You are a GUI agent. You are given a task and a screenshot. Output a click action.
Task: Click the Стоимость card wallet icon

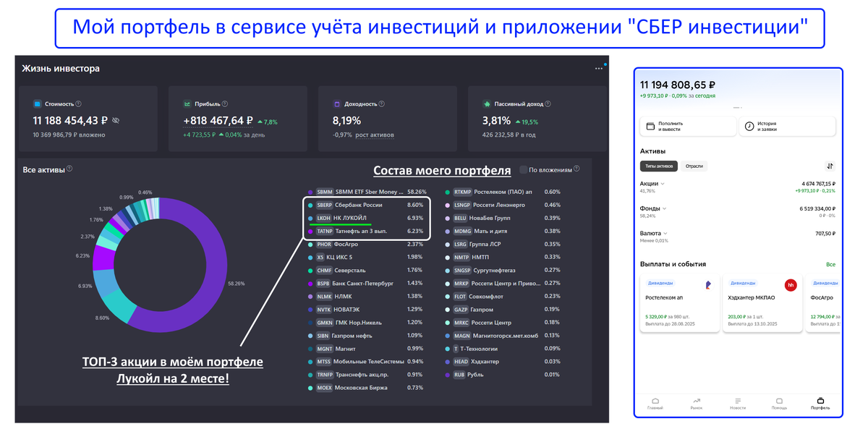[38, 104]
